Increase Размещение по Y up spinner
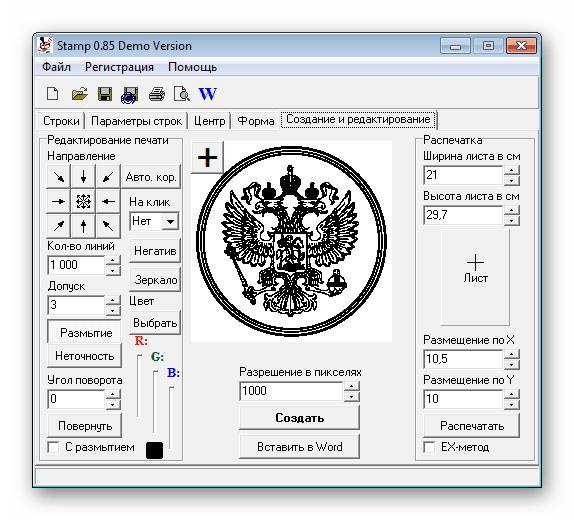The image size is (574, 520). click(511, 394)
